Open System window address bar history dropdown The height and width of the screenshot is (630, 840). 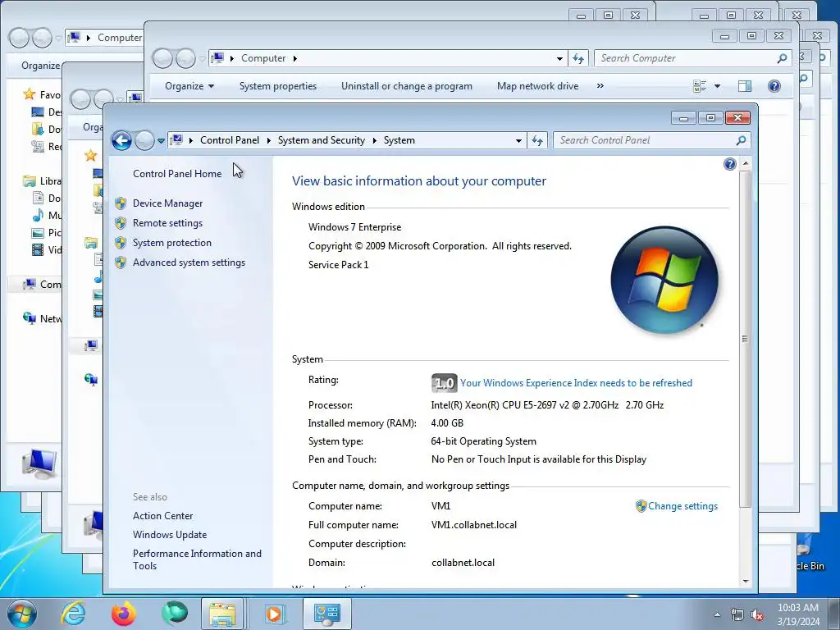coord(518,141)
